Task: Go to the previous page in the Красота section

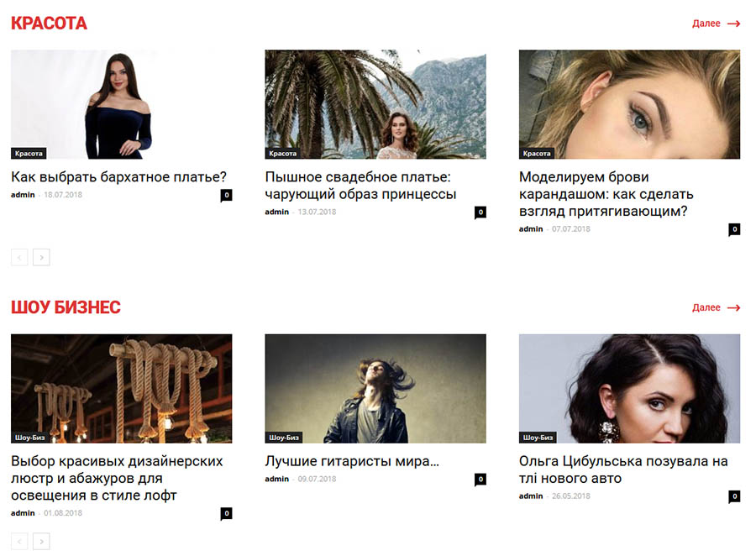Action: tap(19, 258)
